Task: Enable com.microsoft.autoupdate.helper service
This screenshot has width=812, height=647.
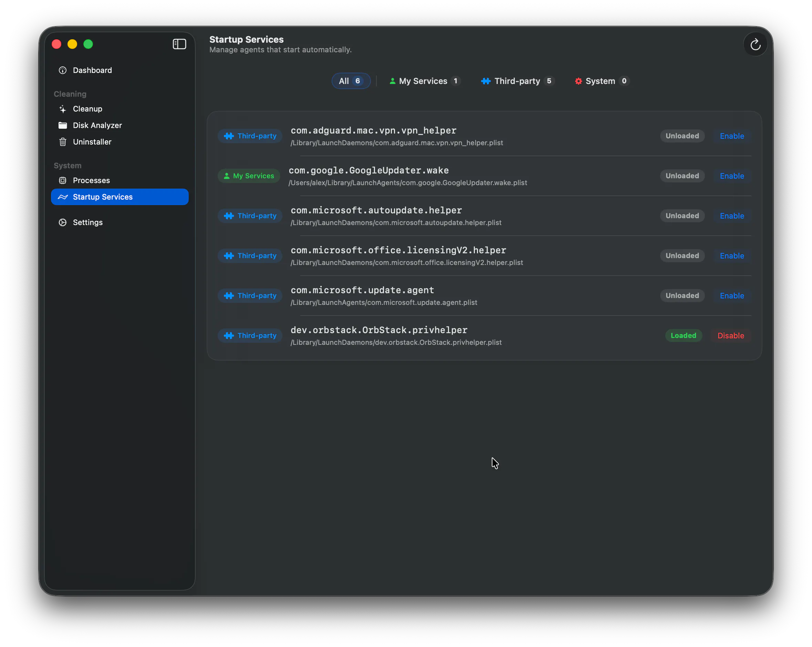Action: click(x=731, y=216)
